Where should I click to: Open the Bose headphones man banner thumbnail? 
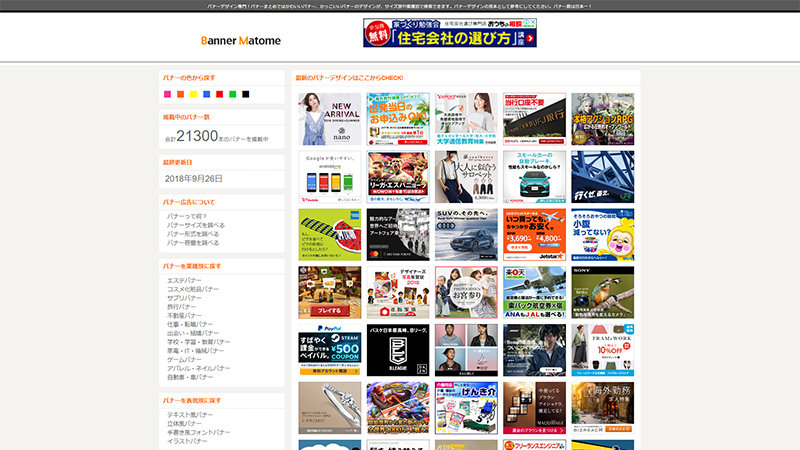click(x=534, y=350)
